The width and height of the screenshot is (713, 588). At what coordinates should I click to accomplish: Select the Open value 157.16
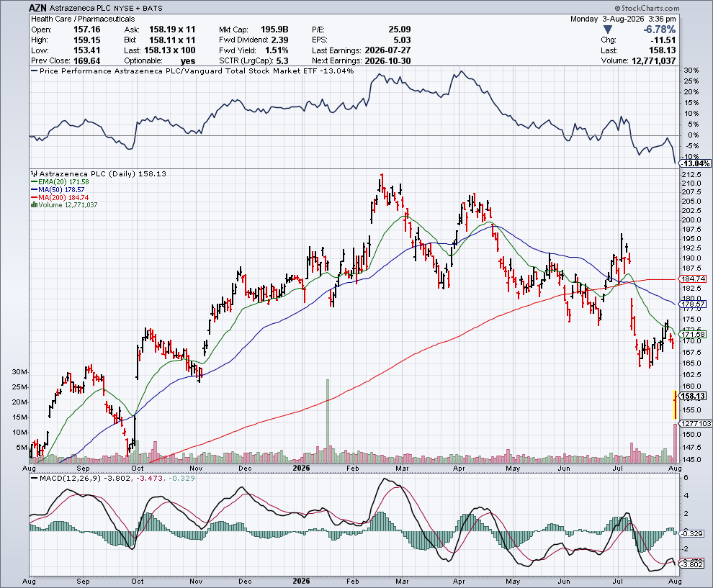pyautogui.click(x=87, y=30)
